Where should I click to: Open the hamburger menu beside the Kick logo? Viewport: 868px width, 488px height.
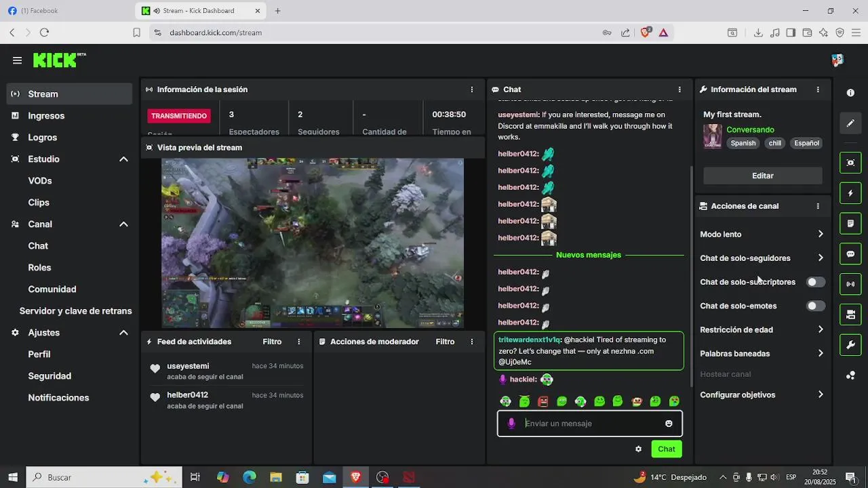pyautogui.click(x=17, y=60)
